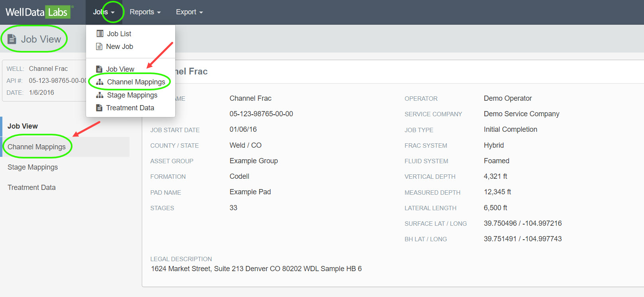
Task: Click the Treatment Data file icon in dropdown
Action: (99, 108)
